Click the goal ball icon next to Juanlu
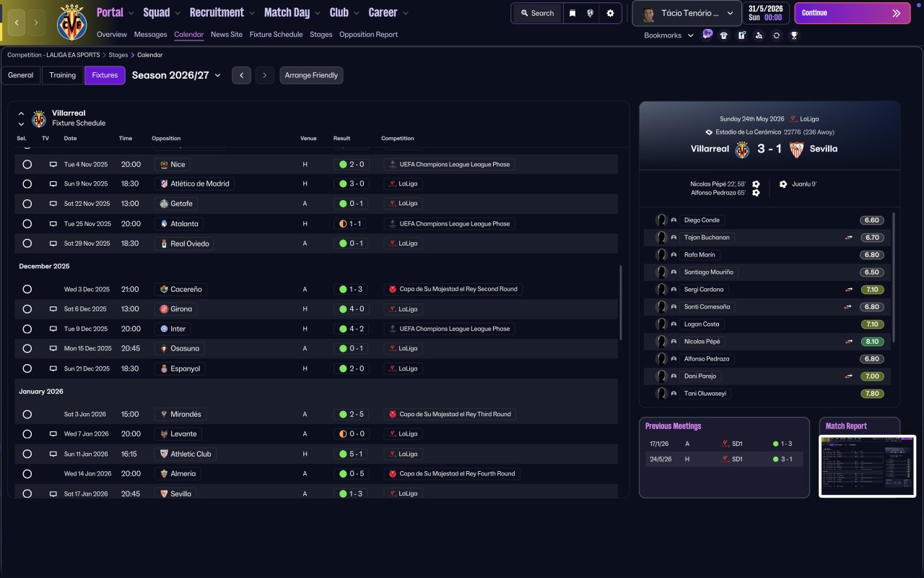The width and height of the screenshot is (924, 578). (x=783, y=184)
